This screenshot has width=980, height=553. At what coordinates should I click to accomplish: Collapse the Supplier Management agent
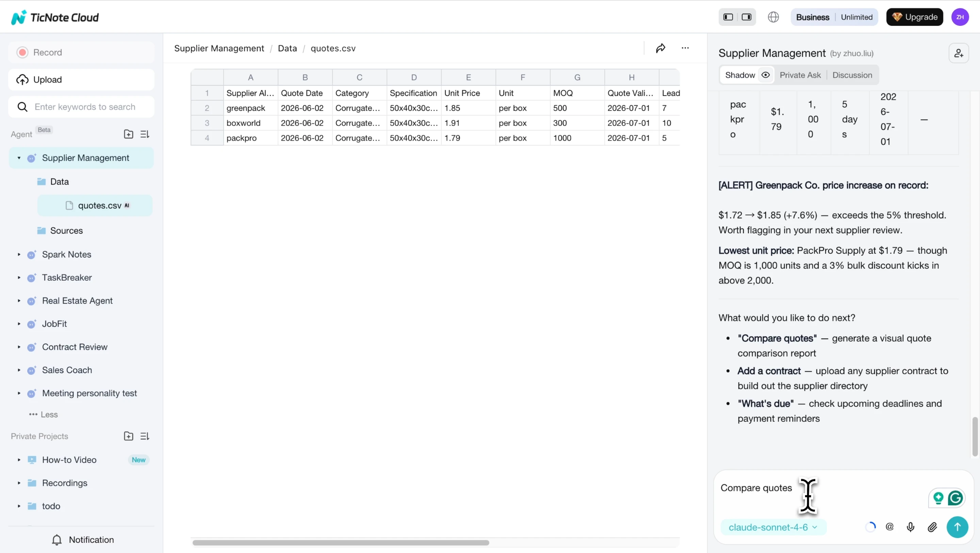tap(19, 158)
